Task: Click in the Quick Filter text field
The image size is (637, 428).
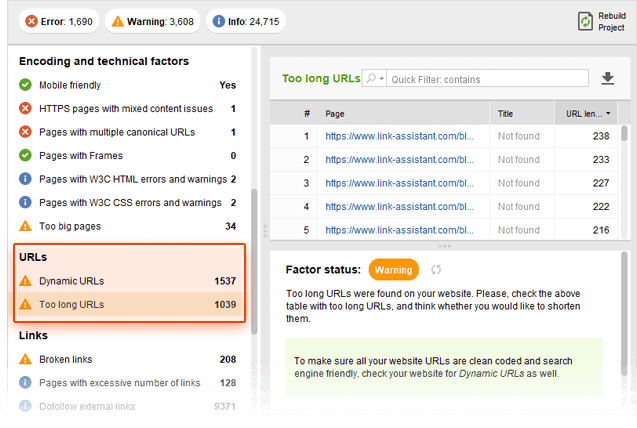Action: pos(470,79)
